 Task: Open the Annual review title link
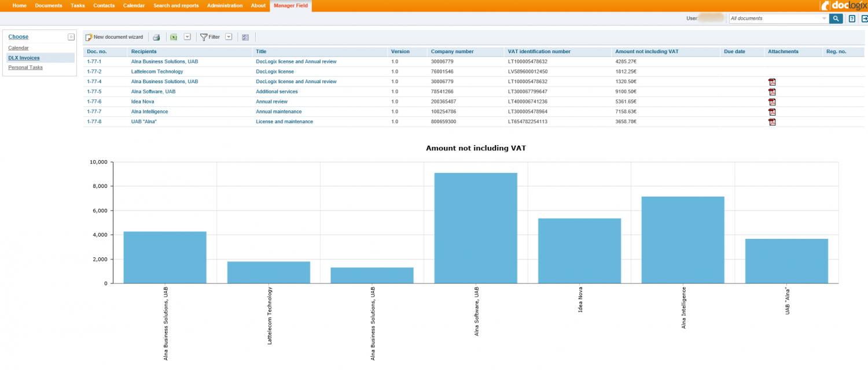click(x=272, y=102)
